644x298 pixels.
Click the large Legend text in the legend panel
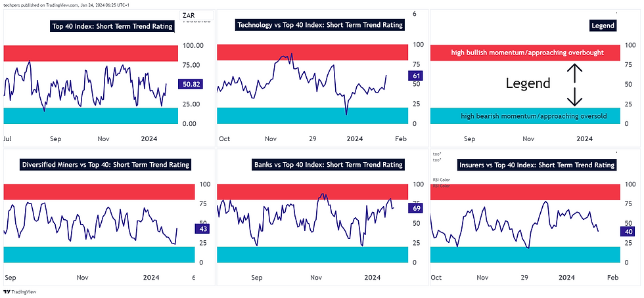click(527, 84)
